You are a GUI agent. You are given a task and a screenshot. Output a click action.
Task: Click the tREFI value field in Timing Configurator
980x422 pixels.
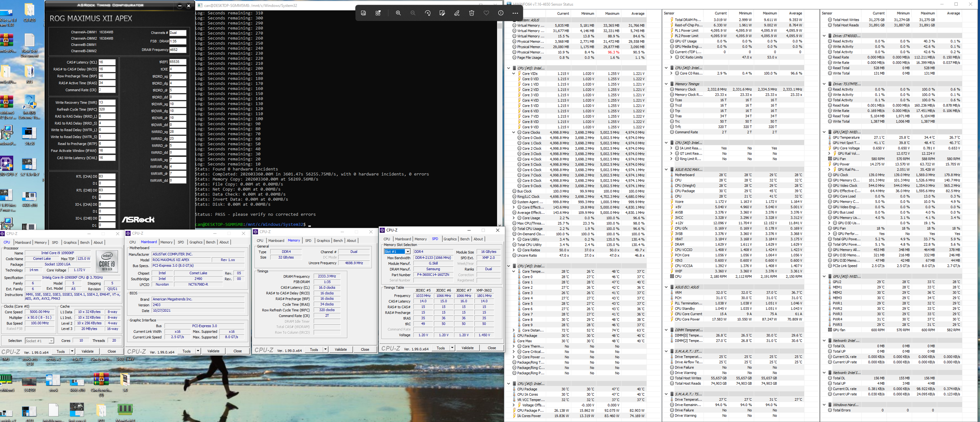[x=178, y=62]
